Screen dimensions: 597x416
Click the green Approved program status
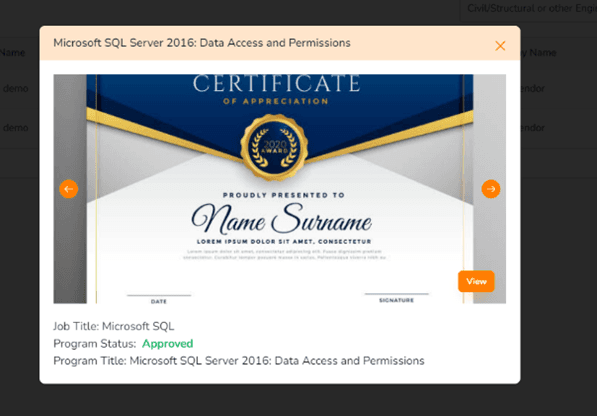[168, 344]
